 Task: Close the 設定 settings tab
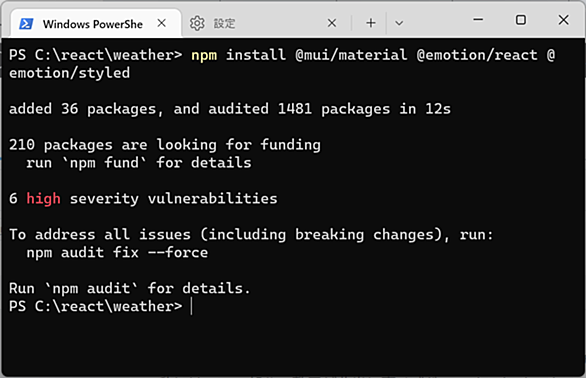pyautogui.click(x=332, y=23)
